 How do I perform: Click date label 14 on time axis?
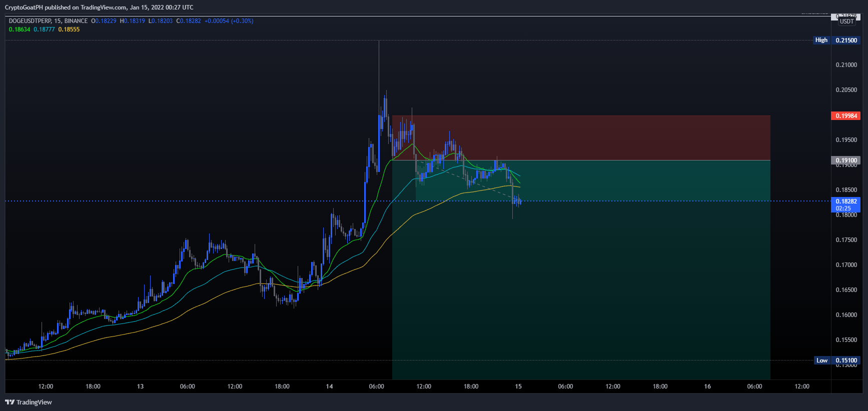click(x=329, y=386)
